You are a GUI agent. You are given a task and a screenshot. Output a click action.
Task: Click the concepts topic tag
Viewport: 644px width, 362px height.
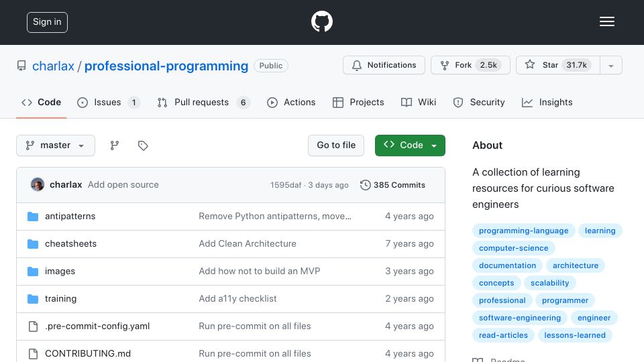(x=496, y=283)
